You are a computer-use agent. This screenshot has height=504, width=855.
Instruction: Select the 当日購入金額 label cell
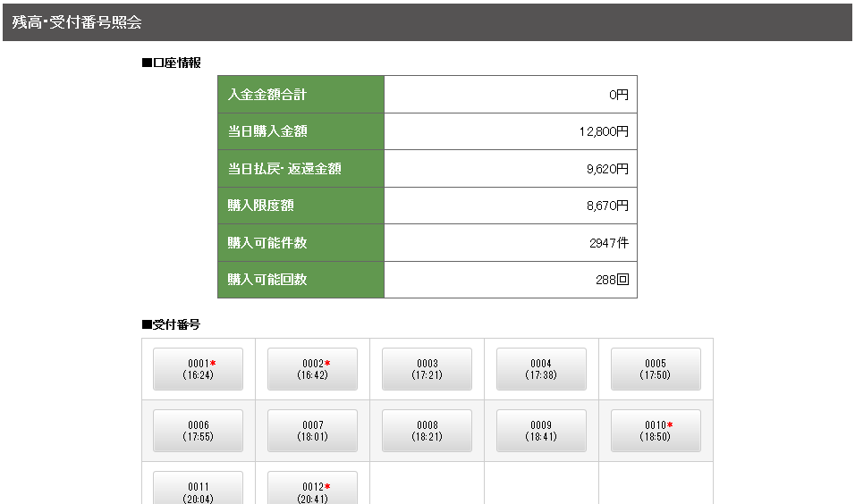[301, 131]
